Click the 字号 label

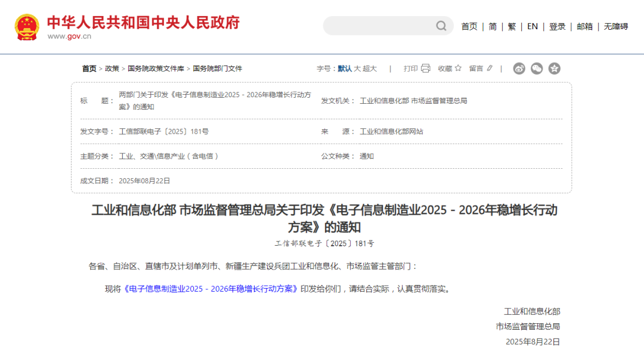(x=326, y=69)
